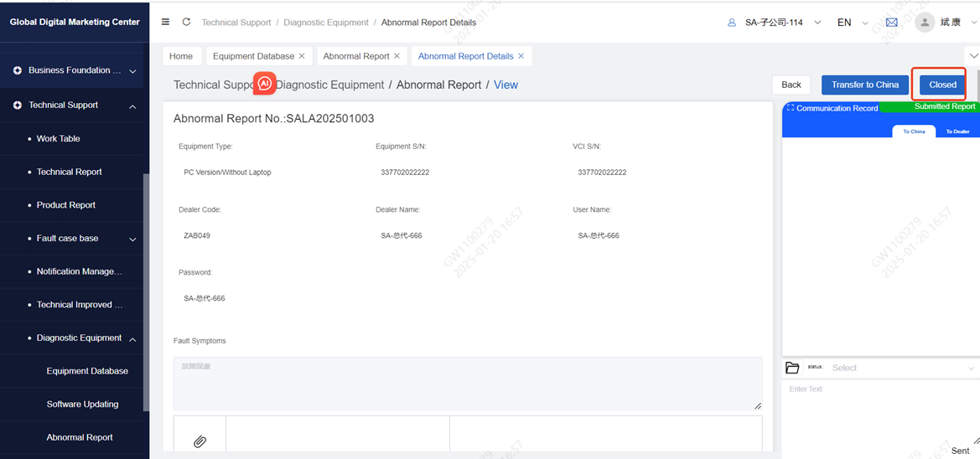Click the Transfer to China button
980x459 pixels.
point(864,85)
